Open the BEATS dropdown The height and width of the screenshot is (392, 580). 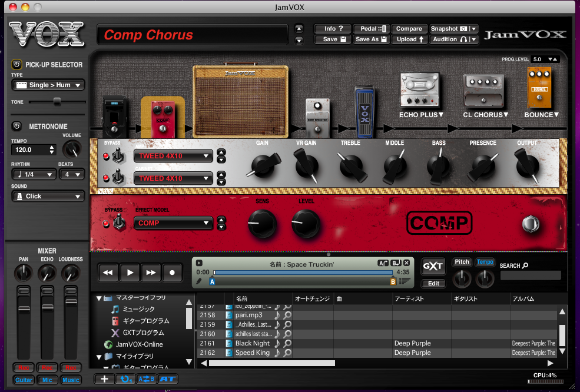72,174
